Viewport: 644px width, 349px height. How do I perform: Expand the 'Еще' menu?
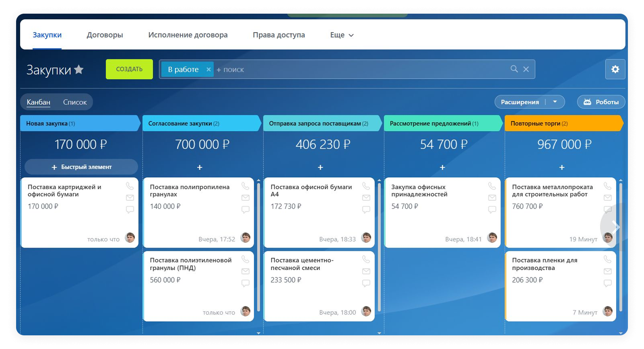click(x=342, y=35)
